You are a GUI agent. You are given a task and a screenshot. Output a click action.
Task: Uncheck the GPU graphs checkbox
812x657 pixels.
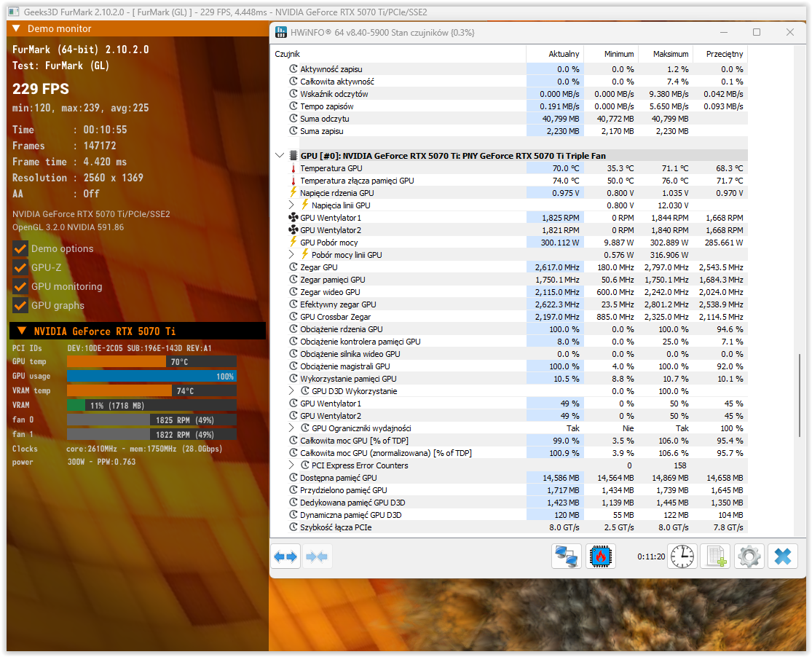point(20,305)
